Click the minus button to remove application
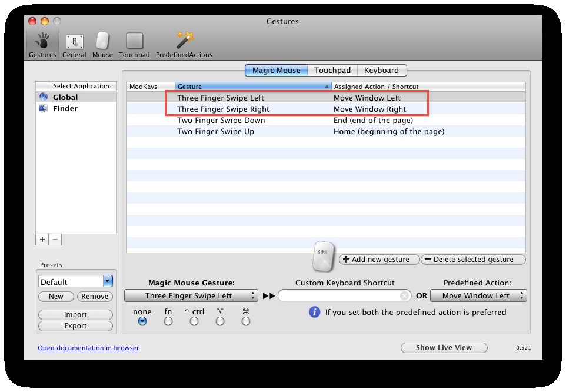 [55, 240]
